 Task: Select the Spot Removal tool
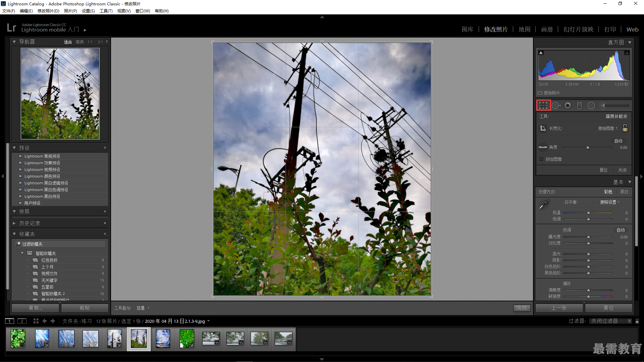click(556, 106)
